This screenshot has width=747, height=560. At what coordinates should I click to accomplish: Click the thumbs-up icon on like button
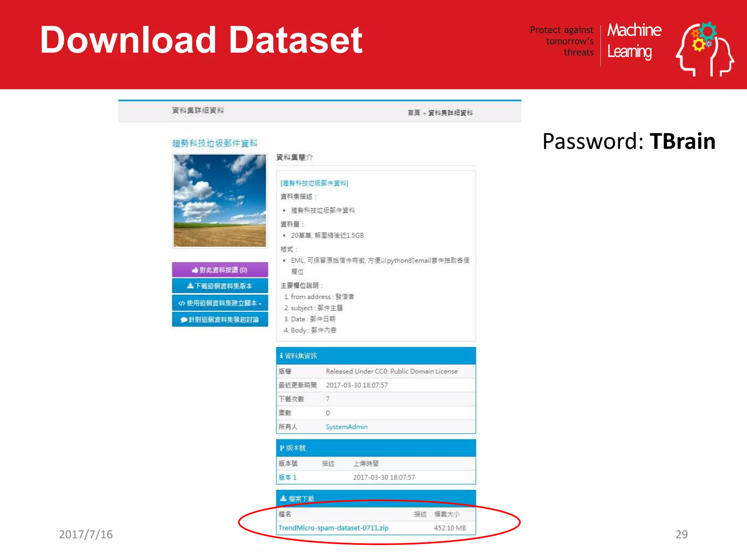(x=195, y=270)
